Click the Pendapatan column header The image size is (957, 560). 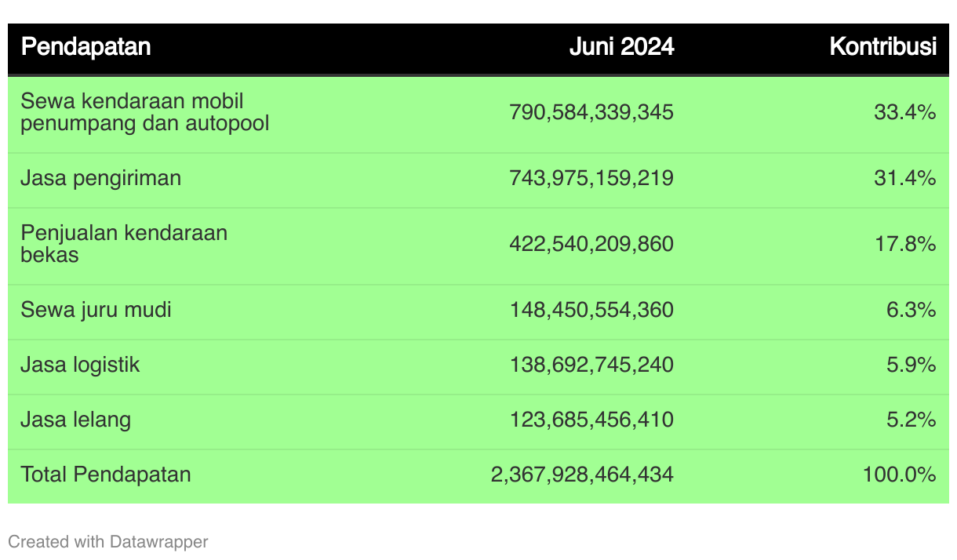(86, 47)
